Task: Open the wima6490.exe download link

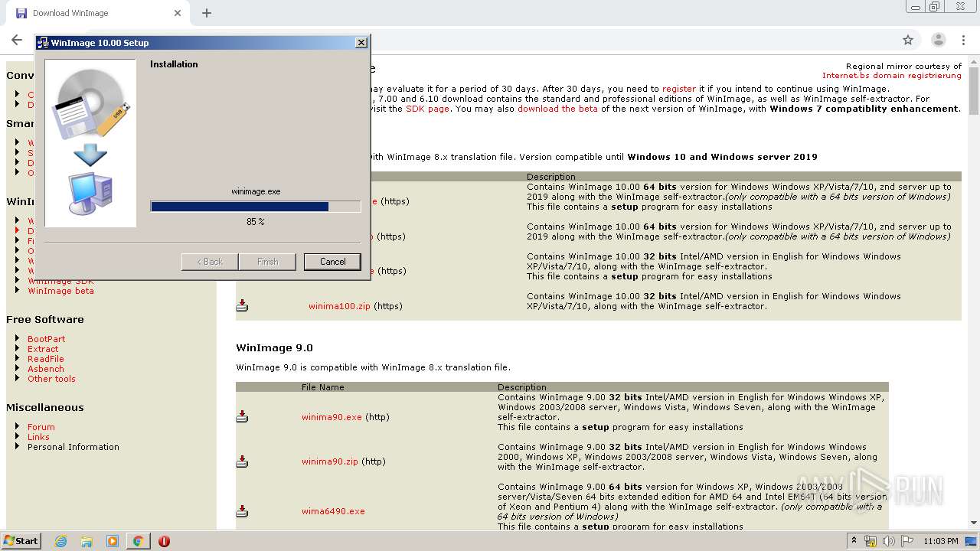Action: pos(333,511)
